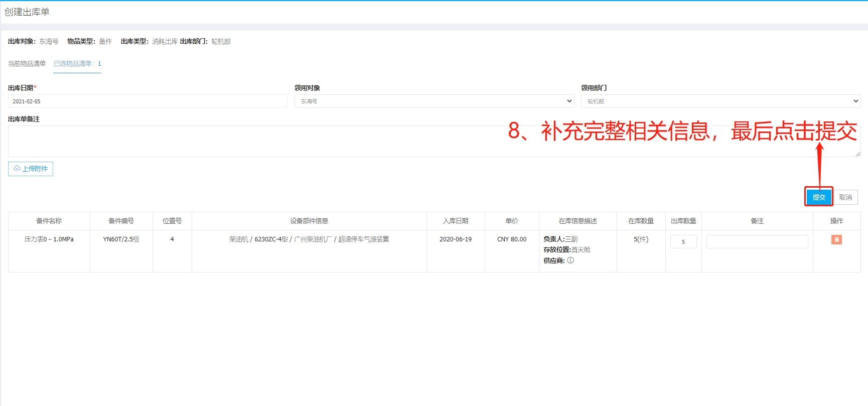Open supplier info icon next to 供应商
868x406 pixels.
point(570,260)
